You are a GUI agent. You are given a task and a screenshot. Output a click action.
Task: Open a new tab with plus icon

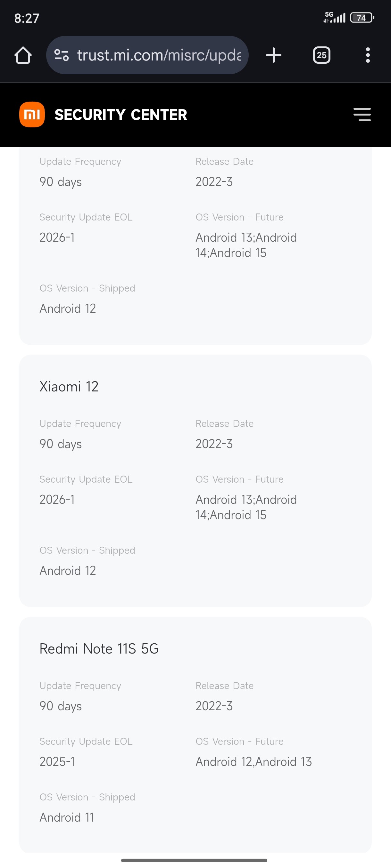coord(274,55)
